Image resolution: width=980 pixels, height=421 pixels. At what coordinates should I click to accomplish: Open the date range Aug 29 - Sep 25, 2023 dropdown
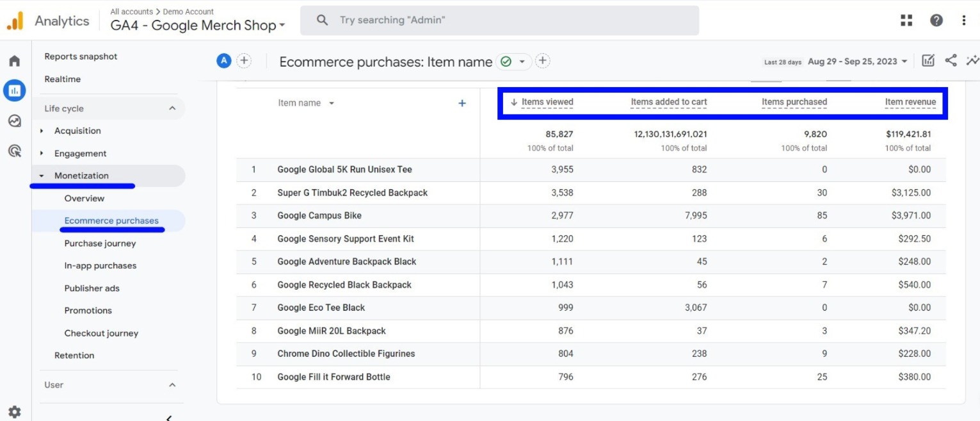point(858,62)
